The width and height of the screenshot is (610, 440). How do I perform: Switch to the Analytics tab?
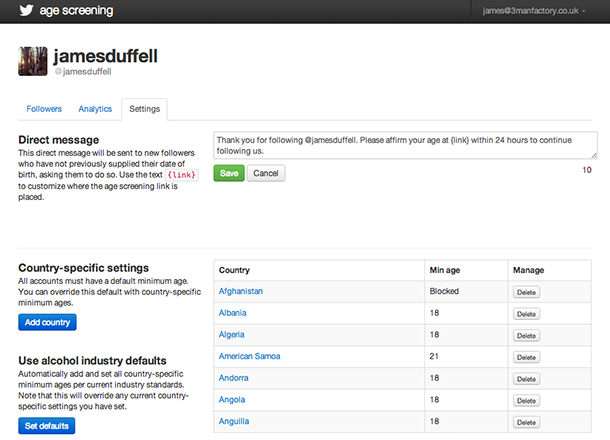[x=95, y=108]
